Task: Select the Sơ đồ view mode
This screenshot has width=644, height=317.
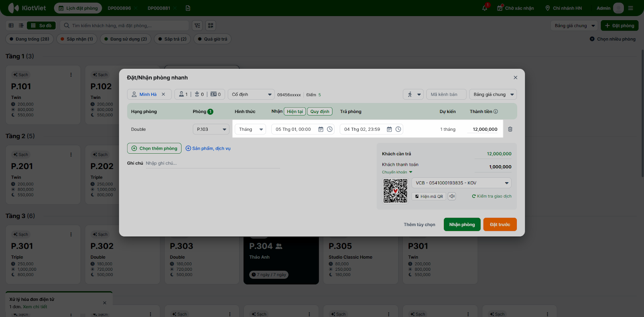Action: tap(41, 26)
